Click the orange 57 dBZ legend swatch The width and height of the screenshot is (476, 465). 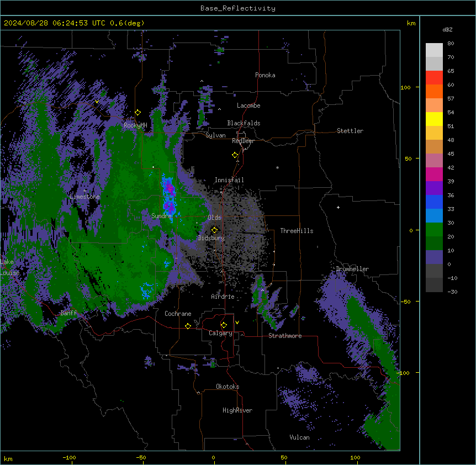tap(434, 91)
